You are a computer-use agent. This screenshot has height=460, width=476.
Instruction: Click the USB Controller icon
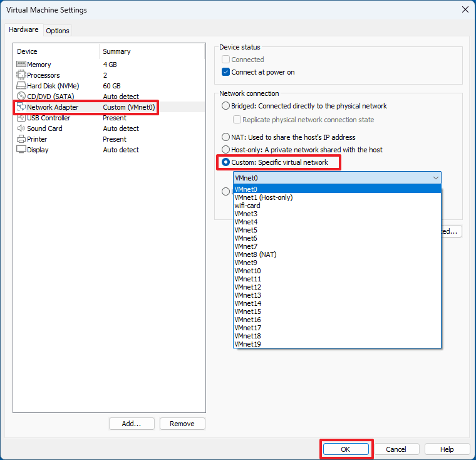[x=21, y=118]
